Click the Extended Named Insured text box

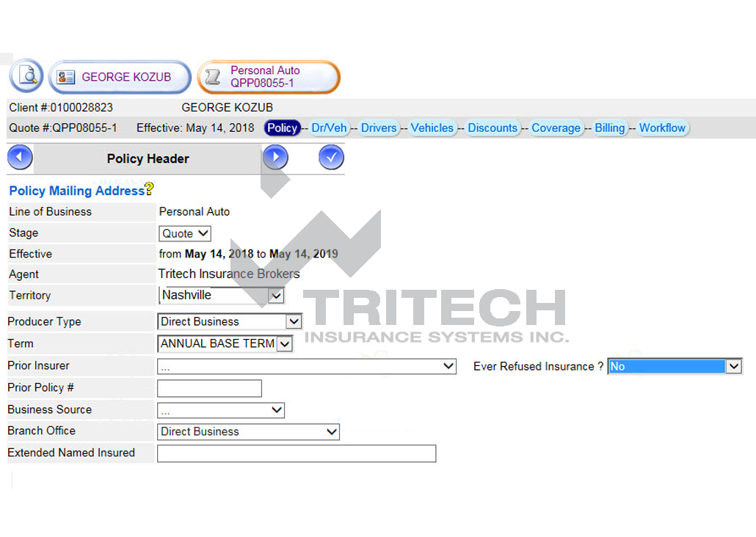[x=297, y=453]
